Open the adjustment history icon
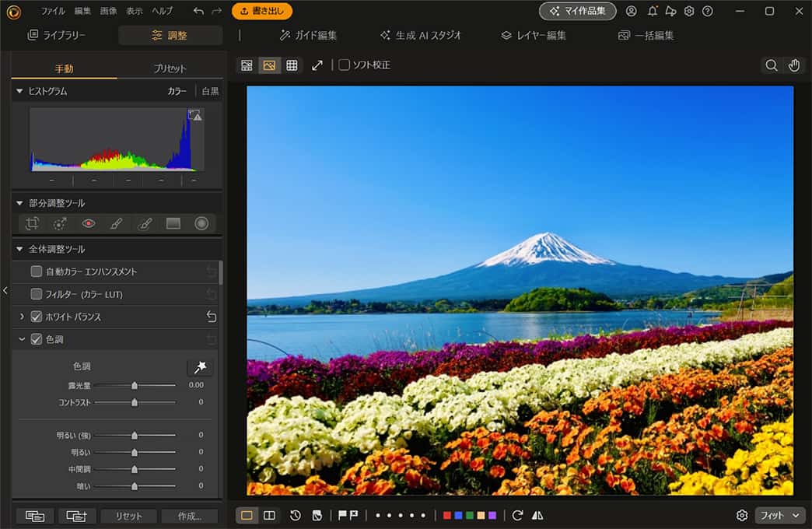The width and height of the screenshot is (812, 529). 296,515
